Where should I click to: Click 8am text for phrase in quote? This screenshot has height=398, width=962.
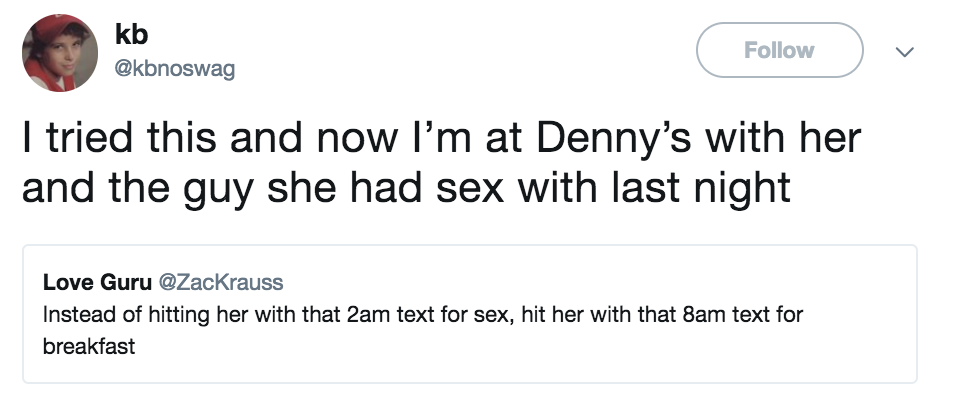742,315
